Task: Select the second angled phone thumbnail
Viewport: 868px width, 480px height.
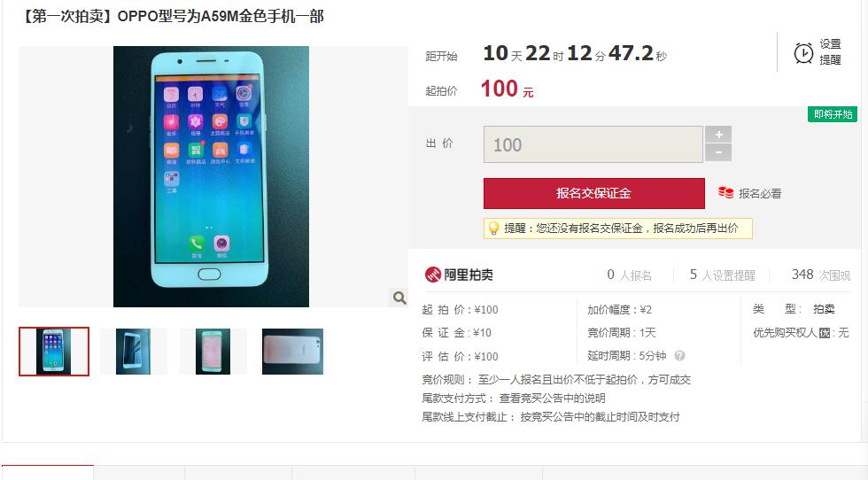Action: click(134, 352)
